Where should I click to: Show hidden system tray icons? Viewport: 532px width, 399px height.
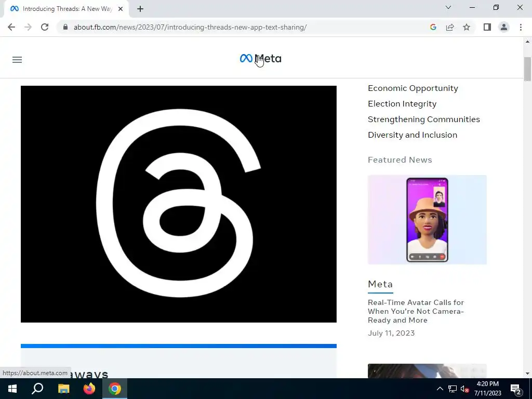(x=440, y=389)
